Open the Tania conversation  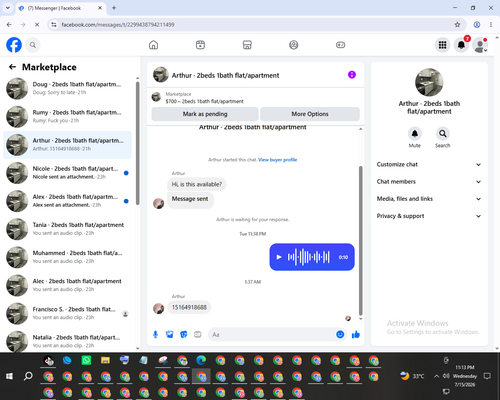(67, 229)
